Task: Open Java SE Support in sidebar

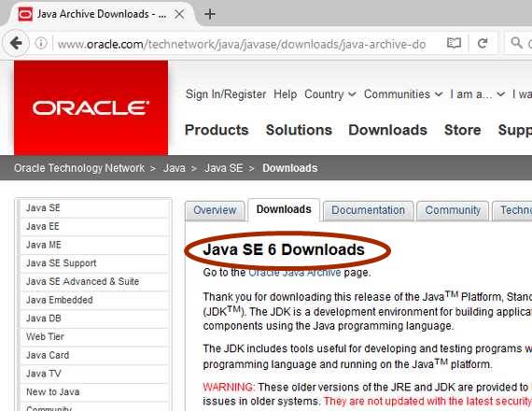Action: 94,262
